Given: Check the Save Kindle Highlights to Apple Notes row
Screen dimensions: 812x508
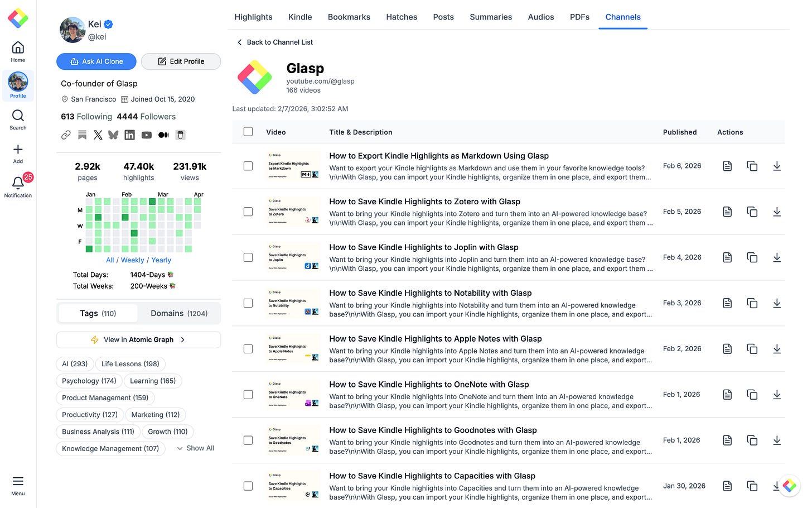Looking at the screenshot, I should (x=248, y=349).
